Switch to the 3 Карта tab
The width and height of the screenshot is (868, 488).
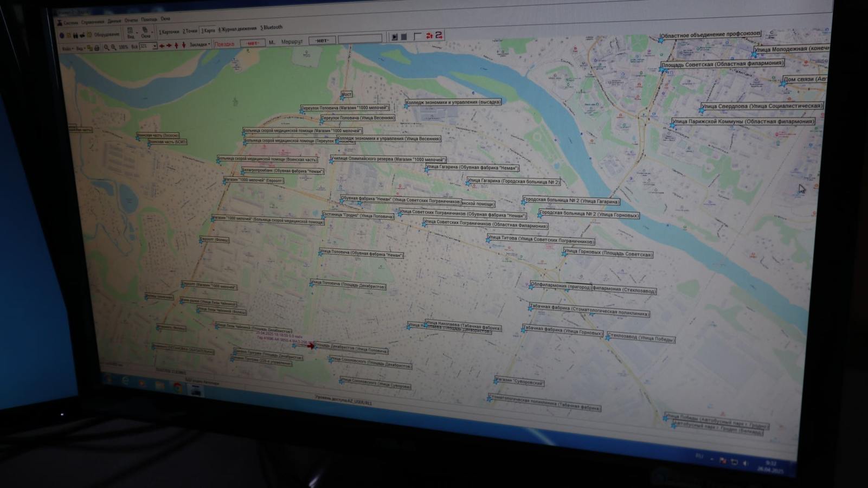coord(208,30)
